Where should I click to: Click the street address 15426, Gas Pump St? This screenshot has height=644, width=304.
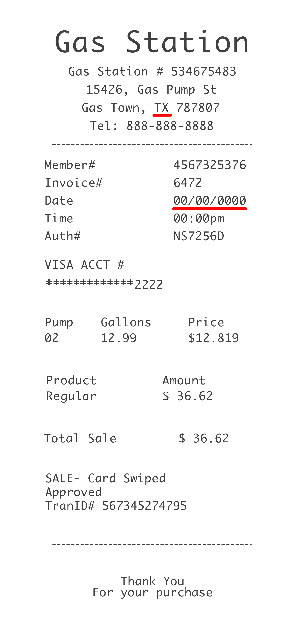point(151,90)
